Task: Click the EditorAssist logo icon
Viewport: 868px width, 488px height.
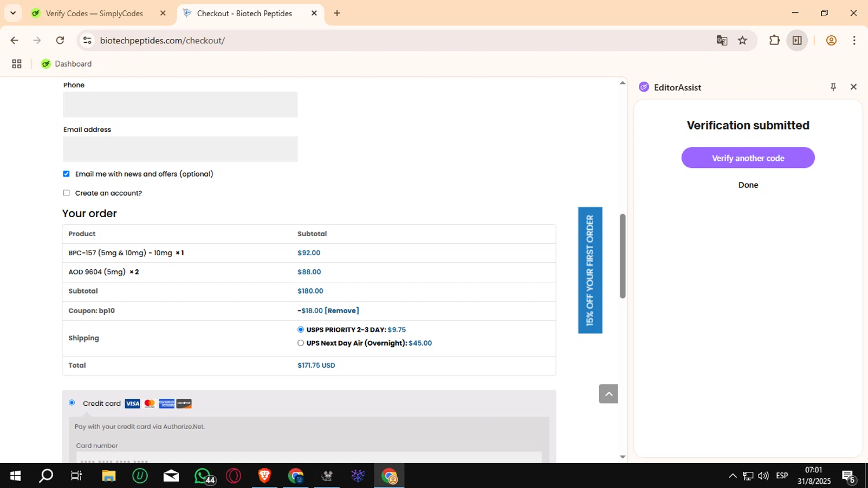Action: (x=644, y=87)
